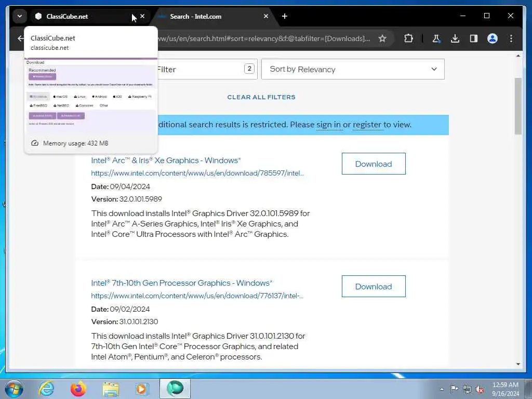Viewport: 532px width, 399px height.
Task: Click the ClassiCube tab preview thumbnail
Action: 91,96
